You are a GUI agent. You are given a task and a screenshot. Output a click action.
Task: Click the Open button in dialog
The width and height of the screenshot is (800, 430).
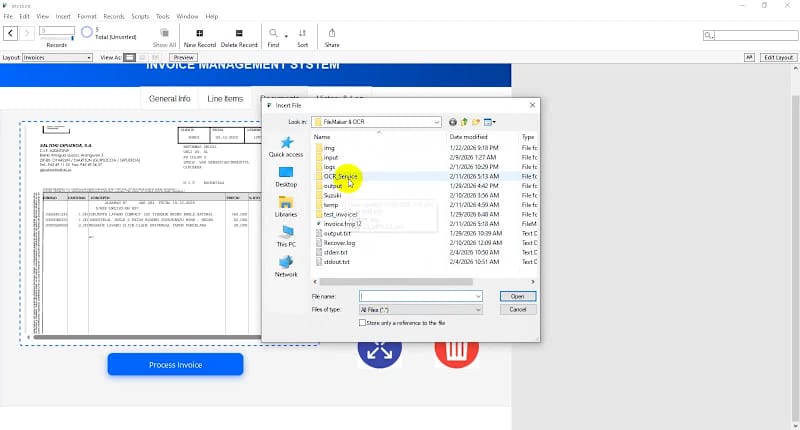pos(518,296)
